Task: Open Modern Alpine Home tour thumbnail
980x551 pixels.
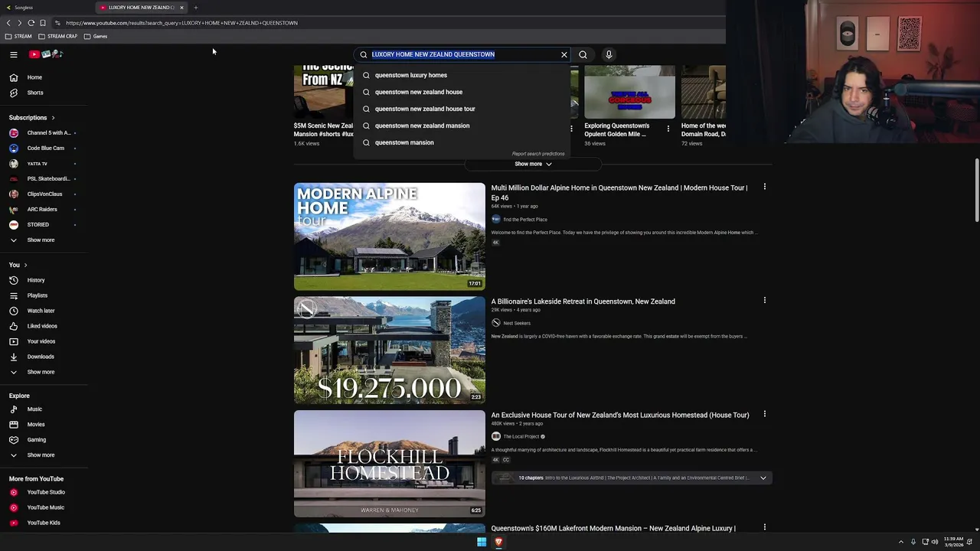Action: [390, 236]
